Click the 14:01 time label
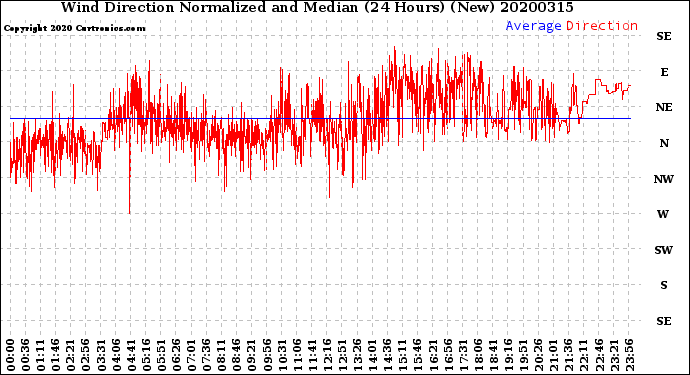690x375 pixels. coord(372,355)
